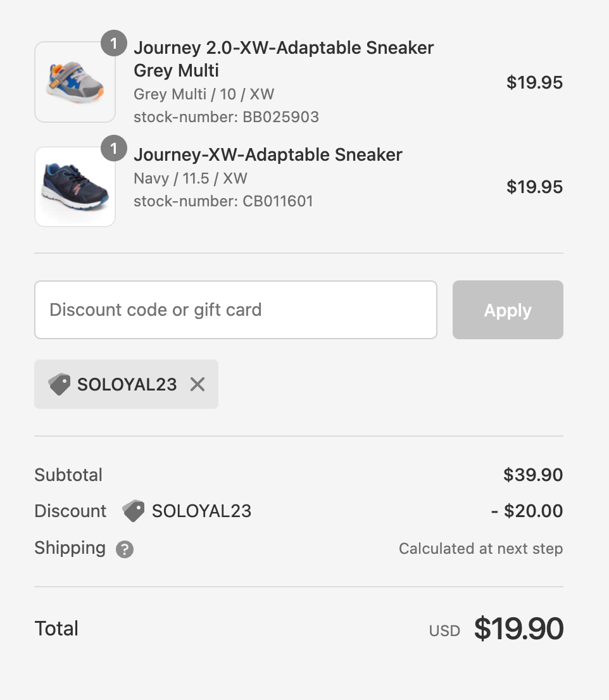Select stock number BB025903 text
609x700 pixels.
[x=226, y=117]
